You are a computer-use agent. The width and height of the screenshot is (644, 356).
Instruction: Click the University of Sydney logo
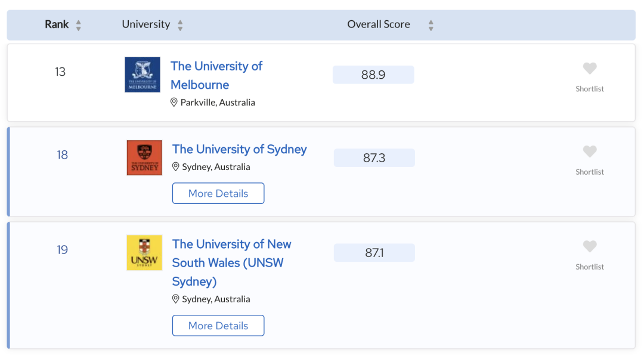click(144, 157)
